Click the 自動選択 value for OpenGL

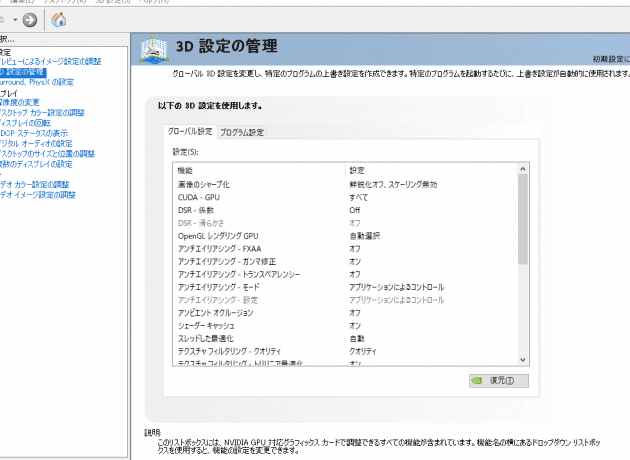pyautogui.click(x=364, y=236)
